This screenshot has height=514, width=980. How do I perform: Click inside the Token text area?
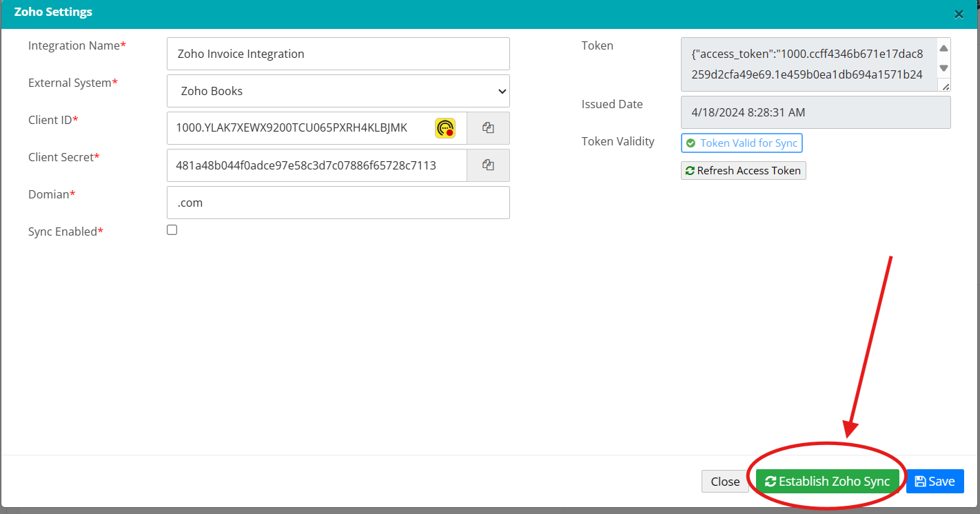point(806,64)
